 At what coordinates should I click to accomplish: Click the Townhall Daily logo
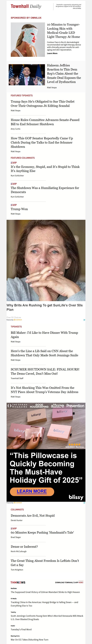click(x=26, y=6)
